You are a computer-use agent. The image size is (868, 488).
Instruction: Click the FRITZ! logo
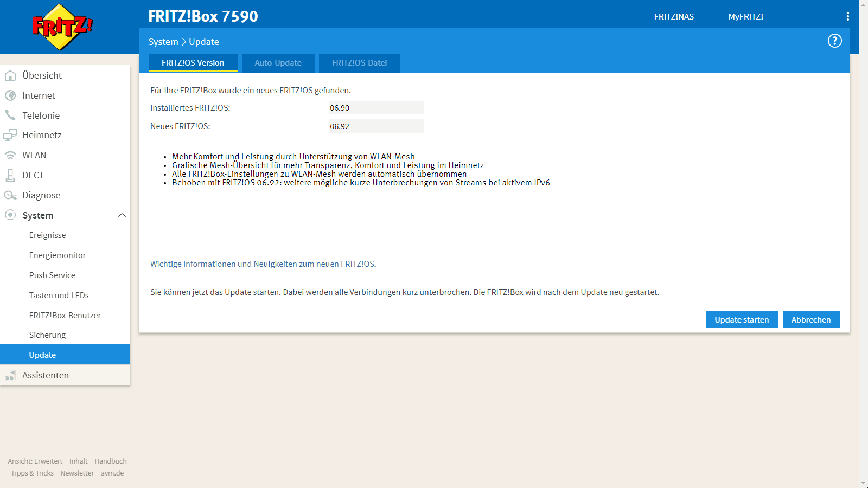click(62, 27)
